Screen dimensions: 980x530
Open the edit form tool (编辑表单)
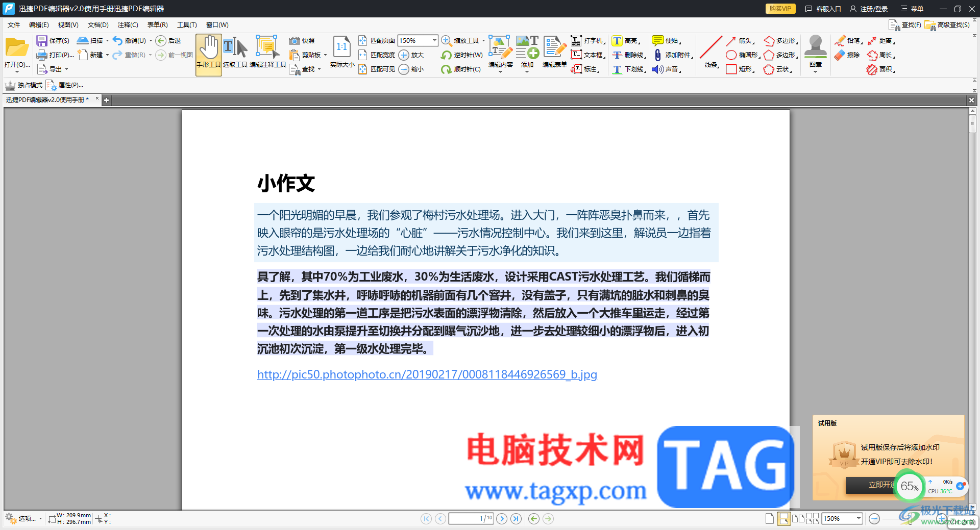[554, 52]
